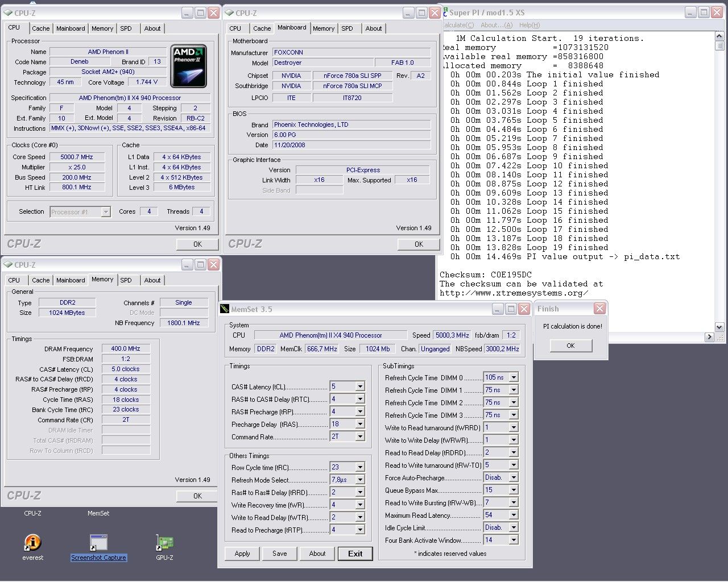Click the MemSet 3.5 title bar icon
728x582 pixels.
coord(225,309)
